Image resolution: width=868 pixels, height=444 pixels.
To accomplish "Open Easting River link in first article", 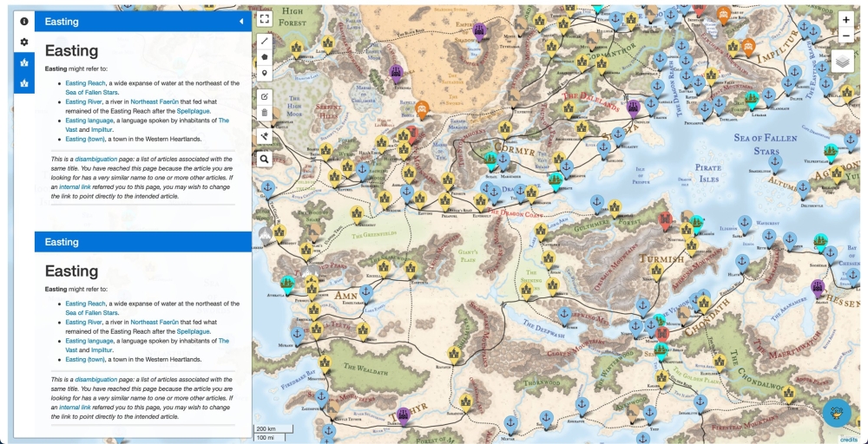I will [84, 101].
